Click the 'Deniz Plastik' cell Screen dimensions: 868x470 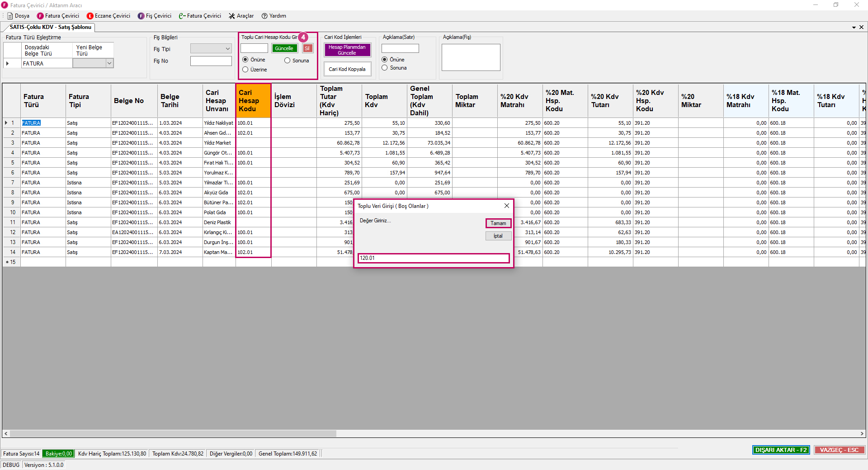click(219, 222)
